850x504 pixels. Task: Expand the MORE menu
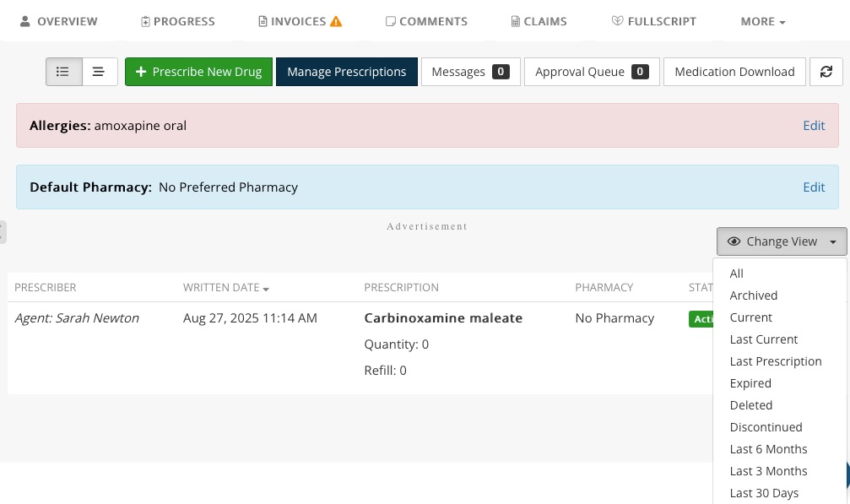pos(763,22)
